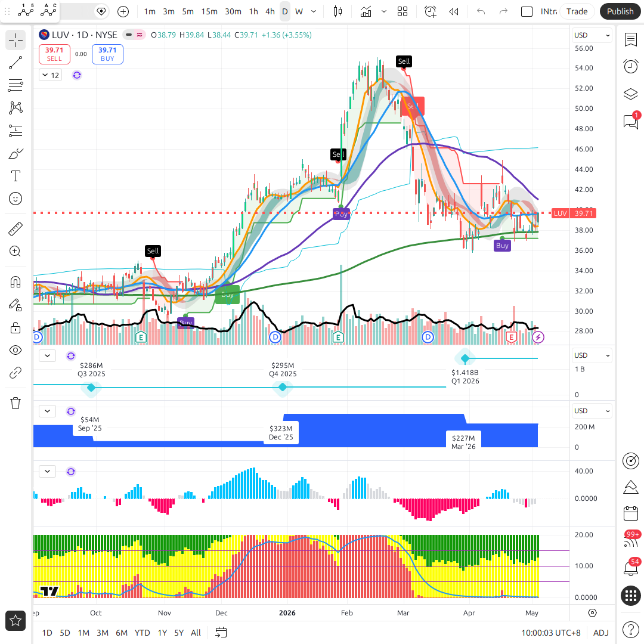
Task: Click the fullscreen layout square icon
Action: pos(527,11)
